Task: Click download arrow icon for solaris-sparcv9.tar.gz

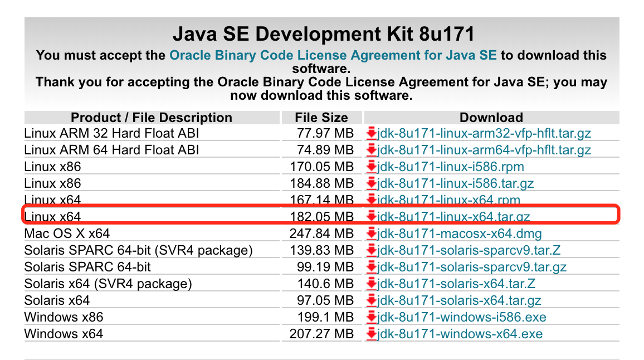Action: [x=371, y=267]
